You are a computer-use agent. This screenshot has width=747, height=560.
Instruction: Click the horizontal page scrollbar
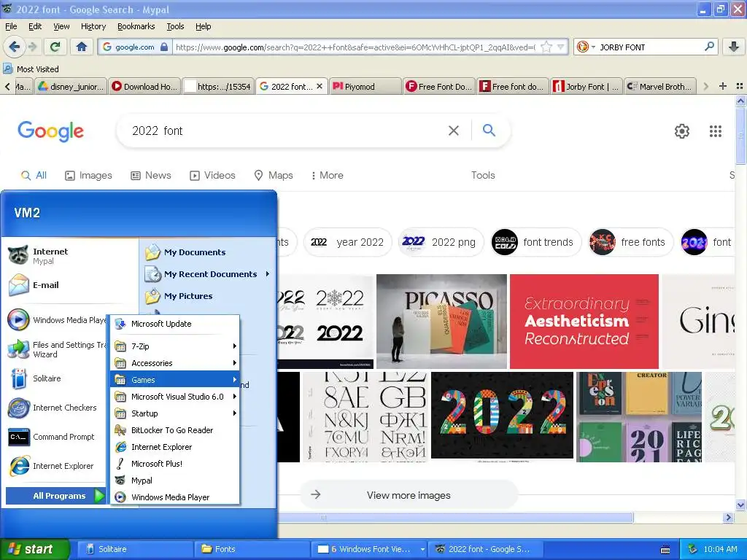click(455, 518)
